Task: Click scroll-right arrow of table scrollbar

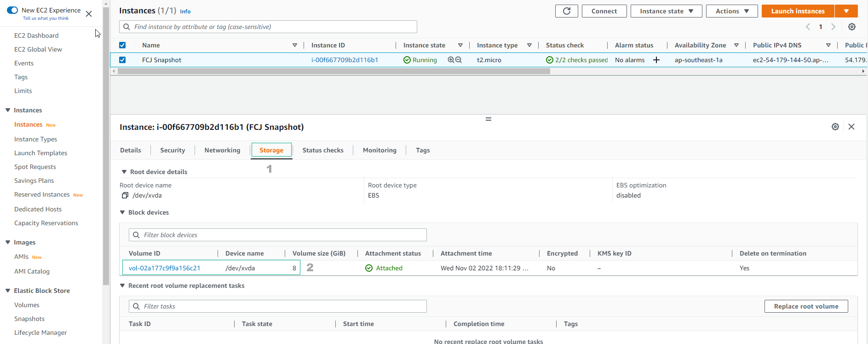Action: pyautogui.click(x=863, y=71)
